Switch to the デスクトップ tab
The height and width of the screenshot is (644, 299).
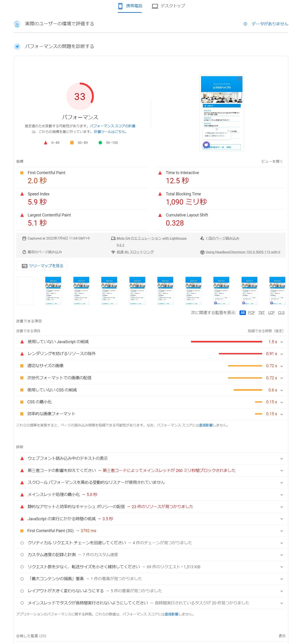(168, 6)
